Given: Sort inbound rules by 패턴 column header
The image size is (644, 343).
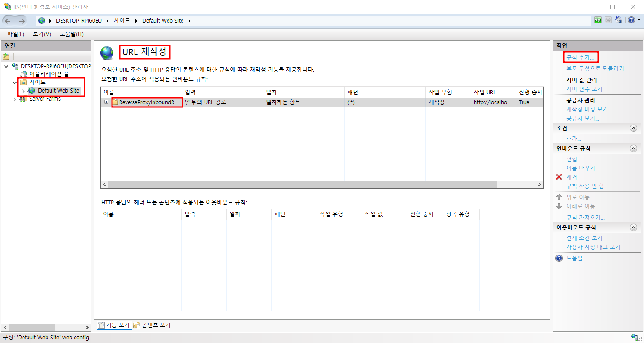Looking at the screenshot, I should [x=385, y=92].
